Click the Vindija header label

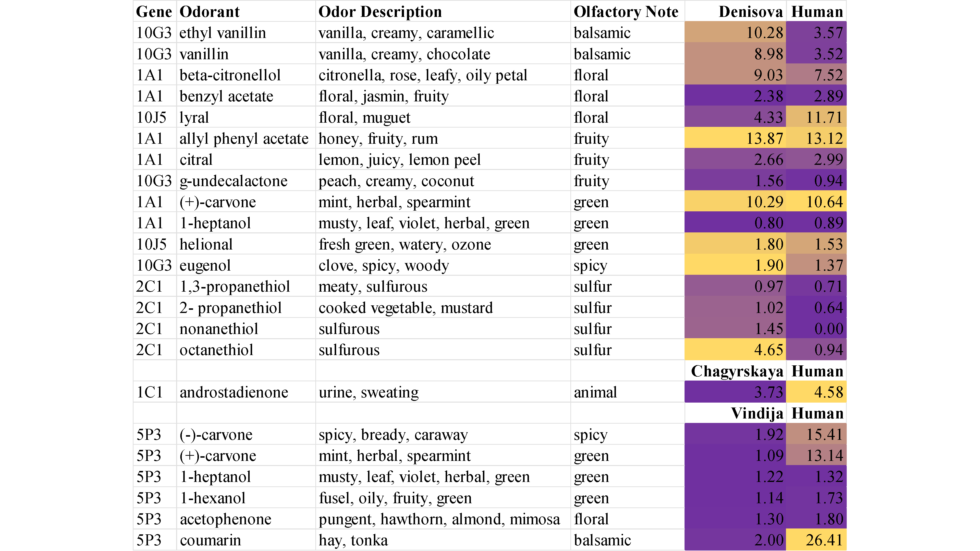click(757, 413)
